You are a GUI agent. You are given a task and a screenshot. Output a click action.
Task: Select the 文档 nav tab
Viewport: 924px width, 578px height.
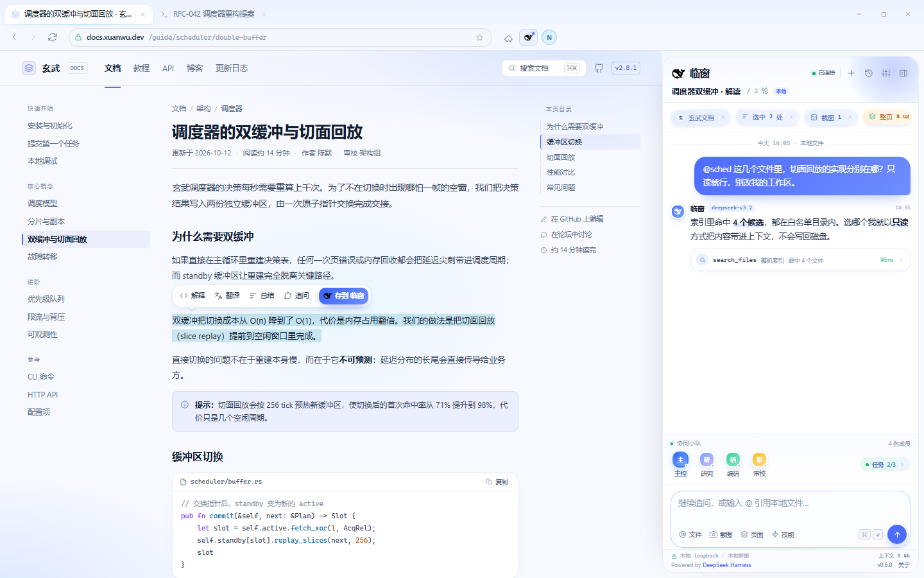(113, 68)
